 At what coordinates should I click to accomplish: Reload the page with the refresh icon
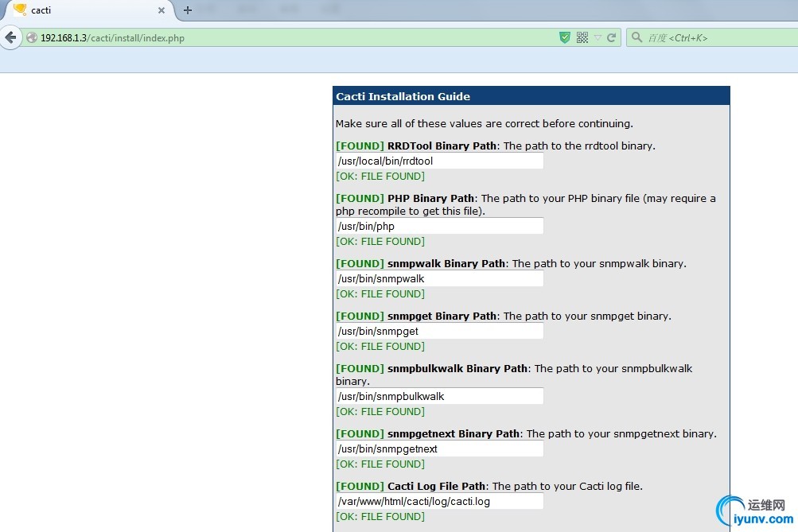tap(612, 37)
